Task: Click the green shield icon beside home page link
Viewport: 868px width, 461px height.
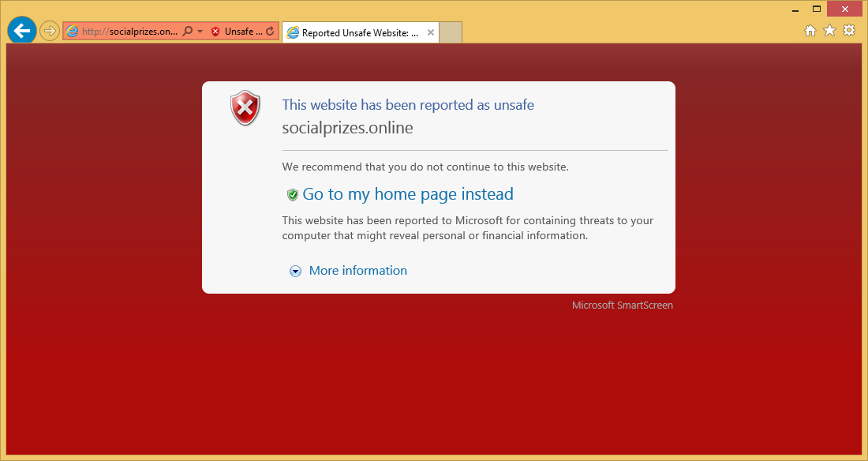Action: [x=293, y=194]
